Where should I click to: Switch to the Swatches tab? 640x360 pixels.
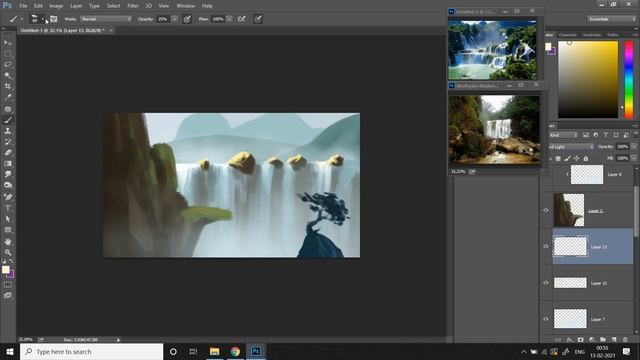pos(592,35)
